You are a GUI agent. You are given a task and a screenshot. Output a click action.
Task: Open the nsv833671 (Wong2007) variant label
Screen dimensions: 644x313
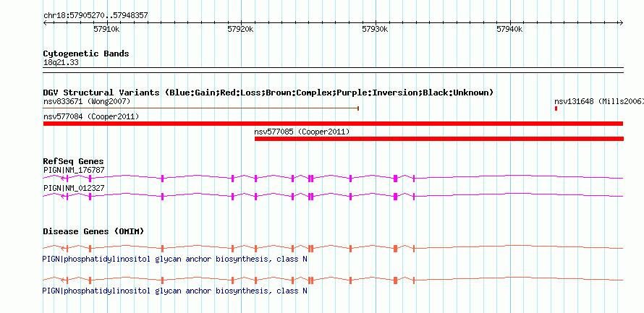87,101
